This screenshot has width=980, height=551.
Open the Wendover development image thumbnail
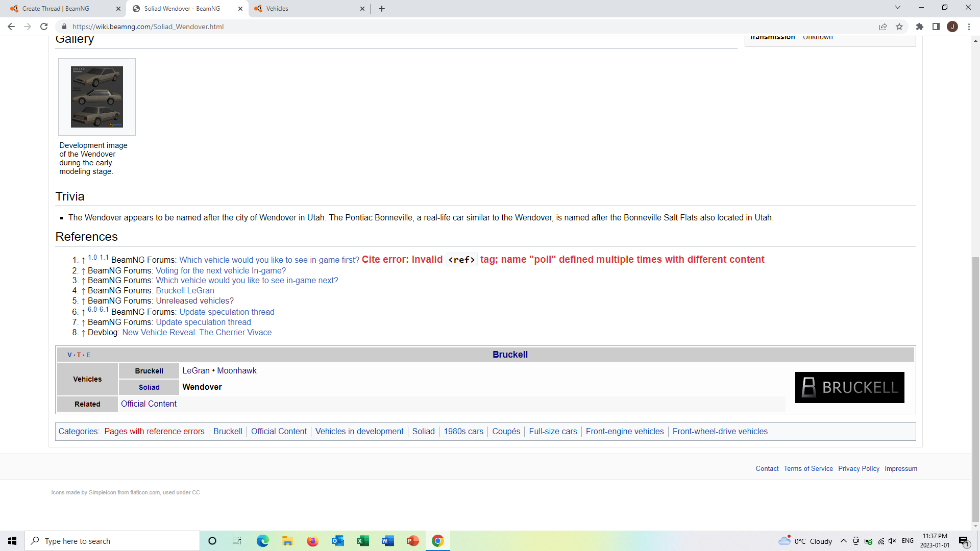(97, 97)
